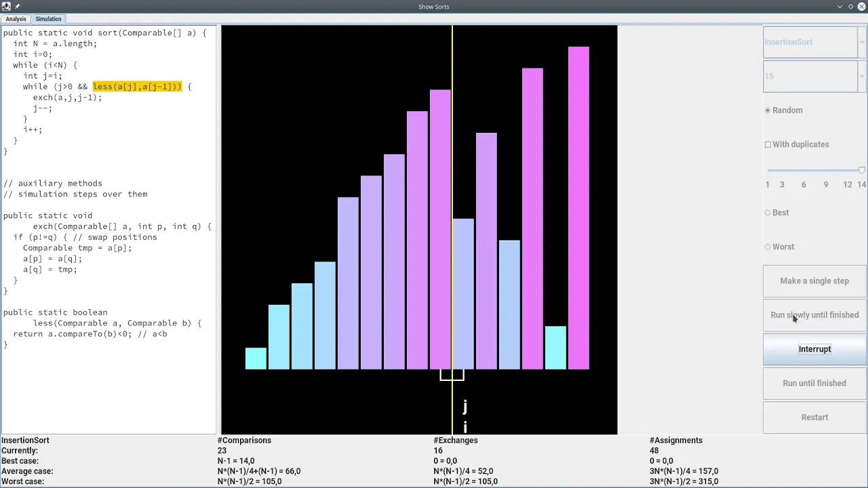Click Make a single step button
The width and height of the screenshot is (868, 488).
tap(814, 281)
